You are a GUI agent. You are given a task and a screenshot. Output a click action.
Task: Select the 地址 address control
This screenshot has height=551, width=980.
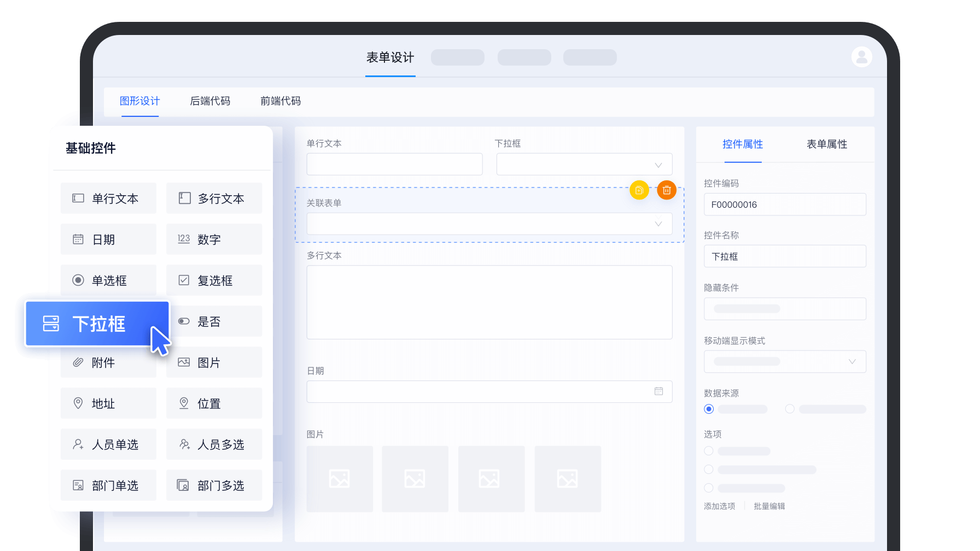108,403
